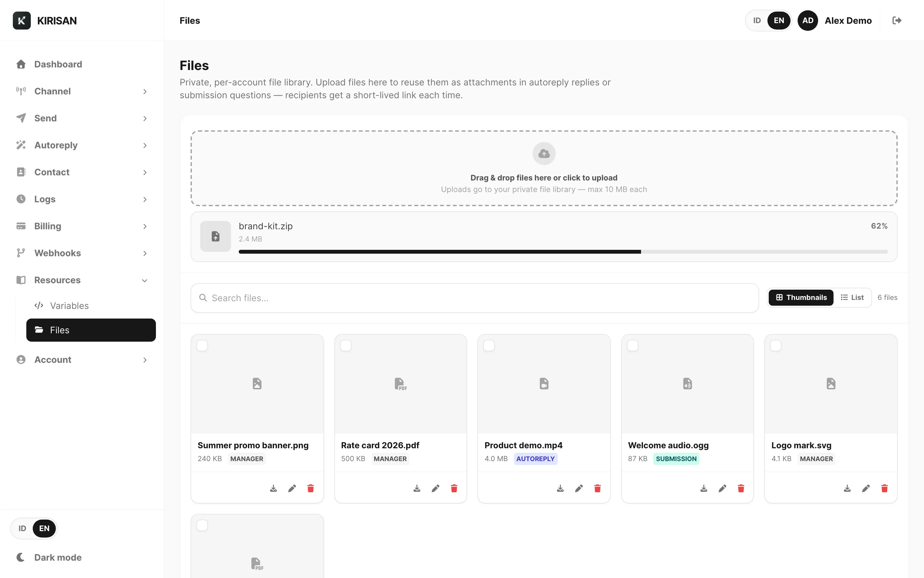Download Summer promo banner.png
924x578 pixels.
(273, 488)
